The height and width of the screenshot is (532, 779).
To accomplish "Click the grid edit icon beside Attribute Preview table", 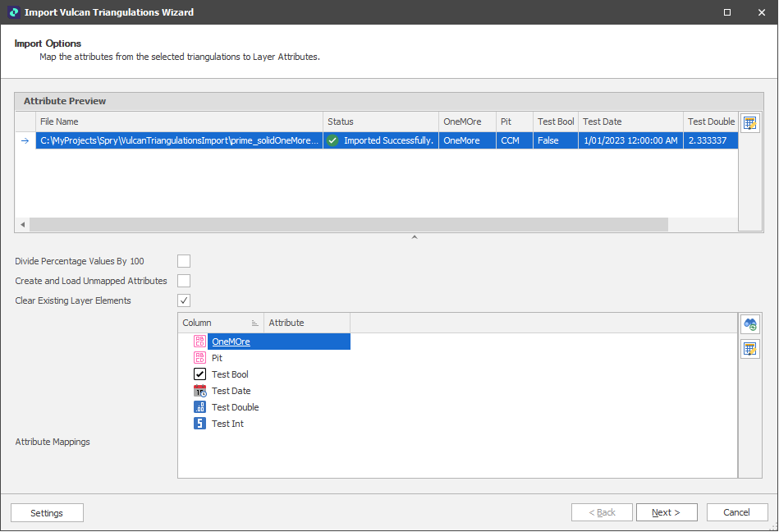I will tap(749, 122).
